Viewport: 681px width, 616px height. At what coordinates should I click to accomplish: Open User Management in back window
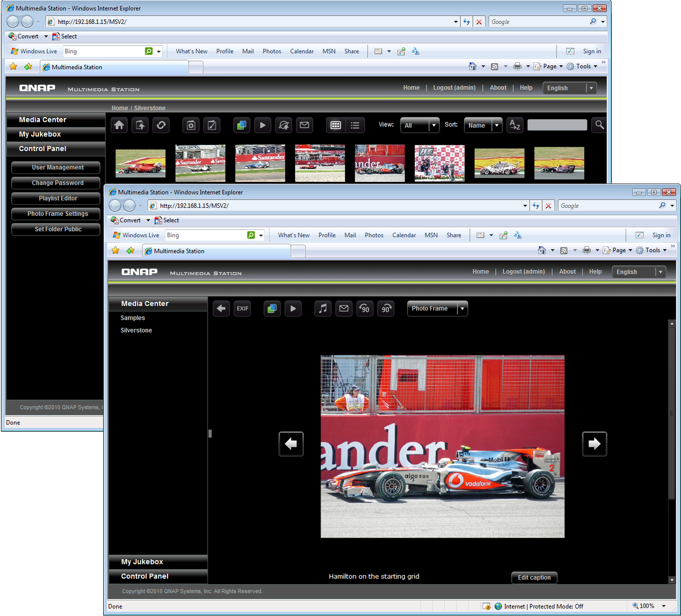tap(56, 168)
